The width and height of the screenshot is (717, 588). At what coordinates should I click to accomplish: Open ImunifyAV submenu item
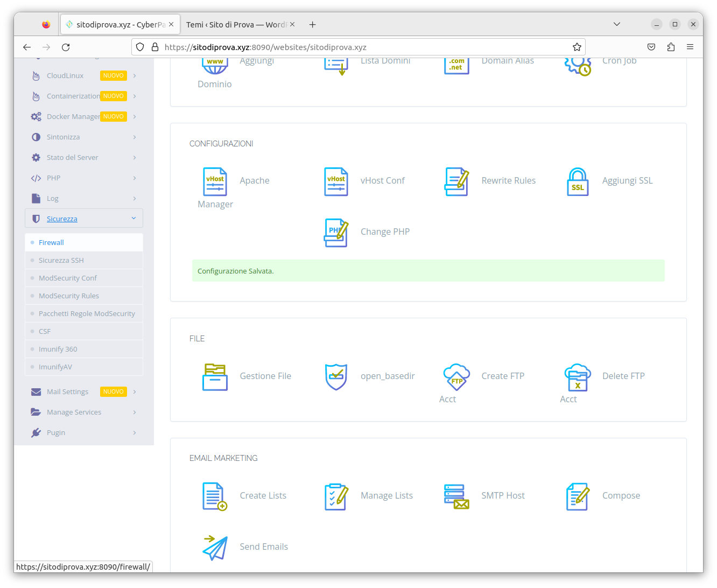[x=84, y=367]
